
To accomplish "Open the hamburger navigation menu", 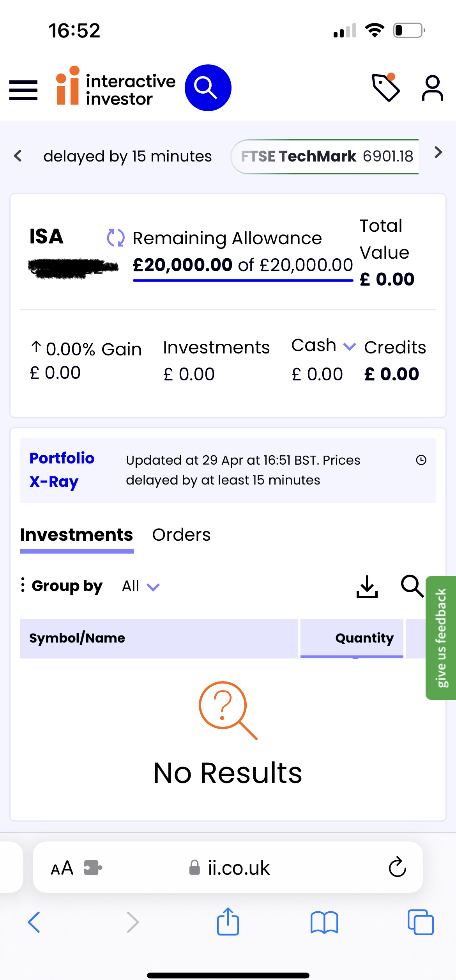I will (23, 90).
